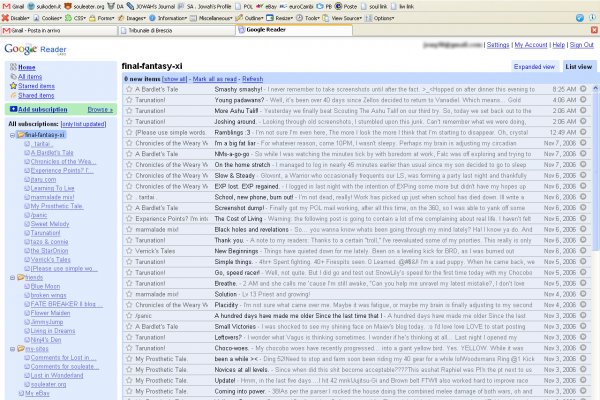600x400 pixels.
Task: Click the Refresh link
Action: 253,79
